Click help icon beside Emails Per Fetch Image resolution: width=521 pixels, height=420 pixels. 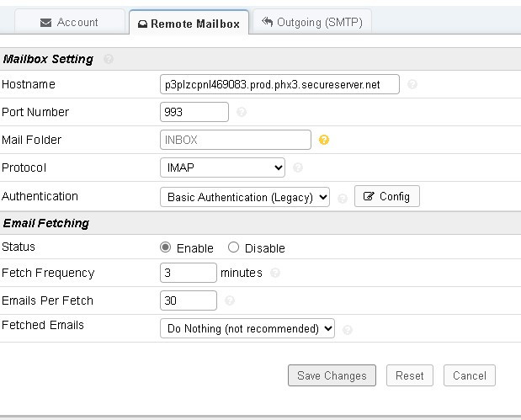coord(230,300)
